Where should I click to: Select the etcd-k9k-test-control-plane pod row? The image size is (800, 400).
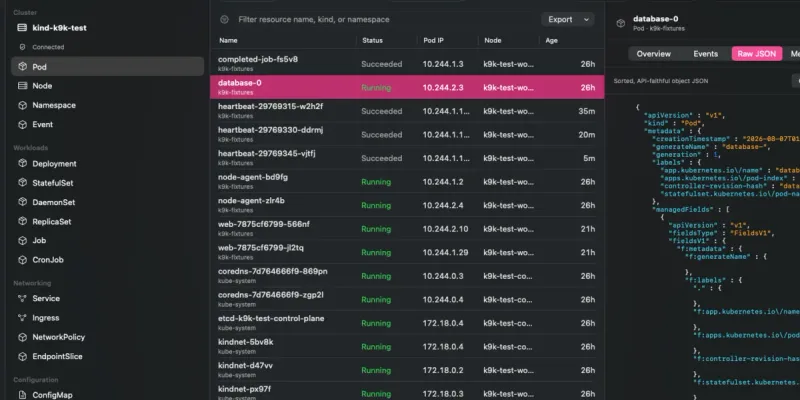pyautogui.click(x=407, y=322)
